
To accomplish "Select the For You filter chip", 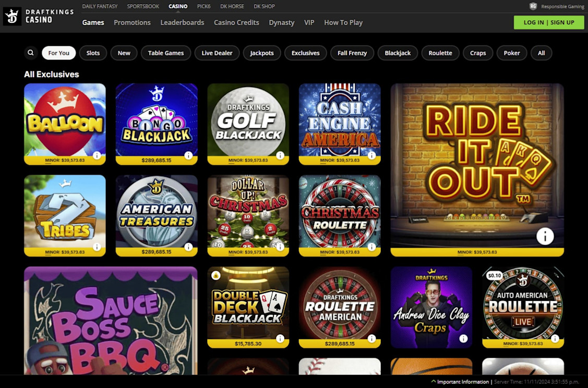I will 59,53.
